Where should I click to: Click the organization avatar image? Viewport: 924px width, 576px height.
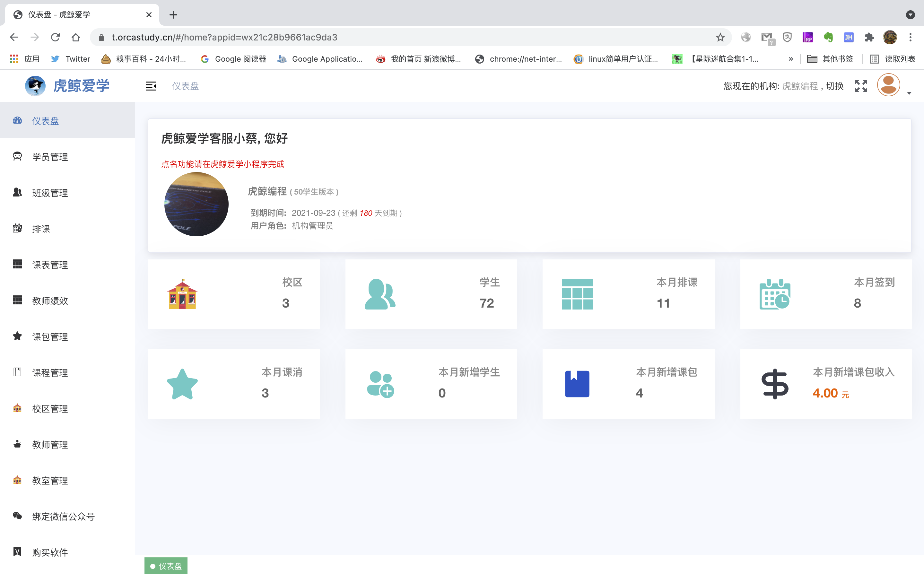click(196, 204)
